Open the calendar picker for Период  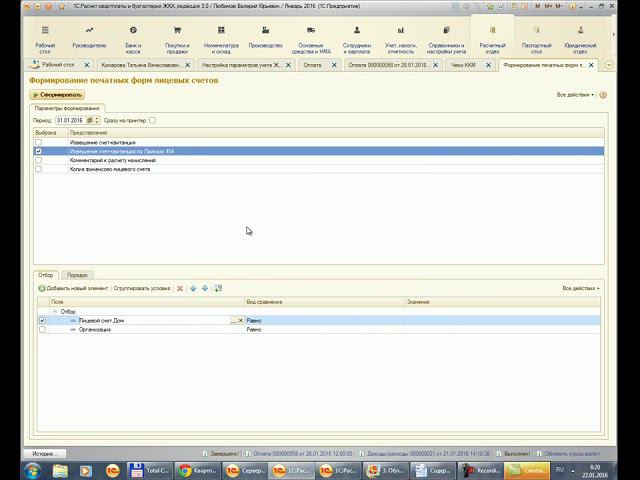click(x=90, y=120)
